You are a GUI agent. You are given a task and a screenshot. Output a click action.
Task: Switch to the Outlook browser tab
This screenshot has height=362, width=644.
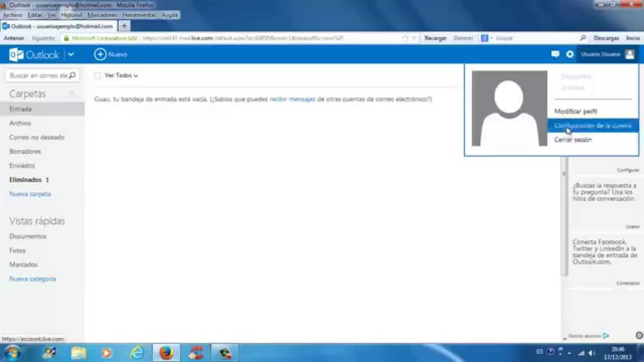59,26
